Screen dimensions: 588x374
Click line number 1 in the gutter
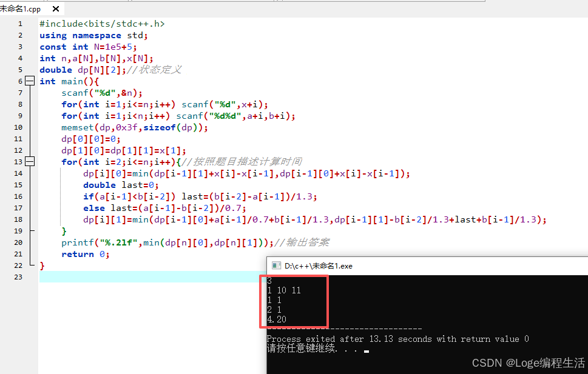pyautogui.click(x=20, y=24)
